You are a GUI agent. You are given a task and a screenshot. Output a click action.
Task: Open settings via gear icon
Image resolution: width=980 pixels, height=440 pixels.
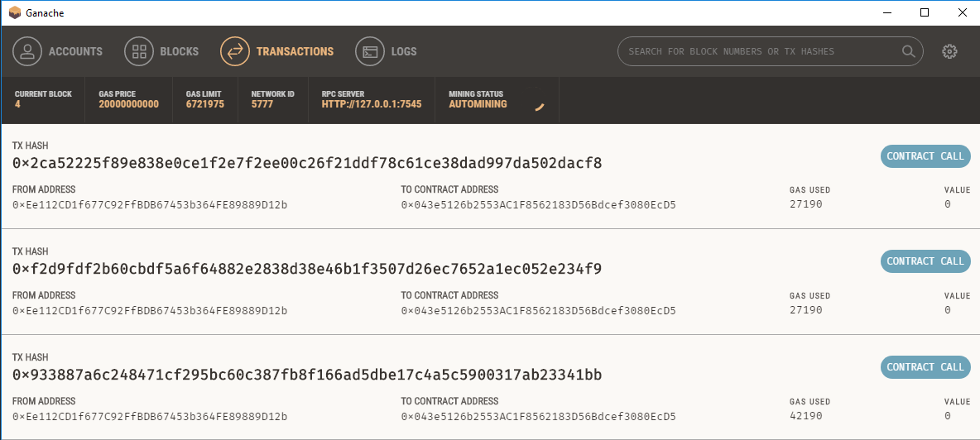949,52
